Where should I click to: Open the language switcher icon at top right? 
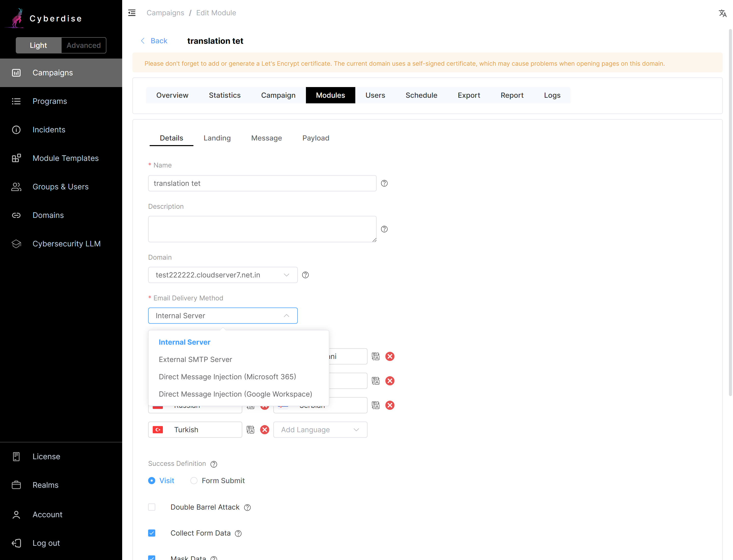click(722, 13)
